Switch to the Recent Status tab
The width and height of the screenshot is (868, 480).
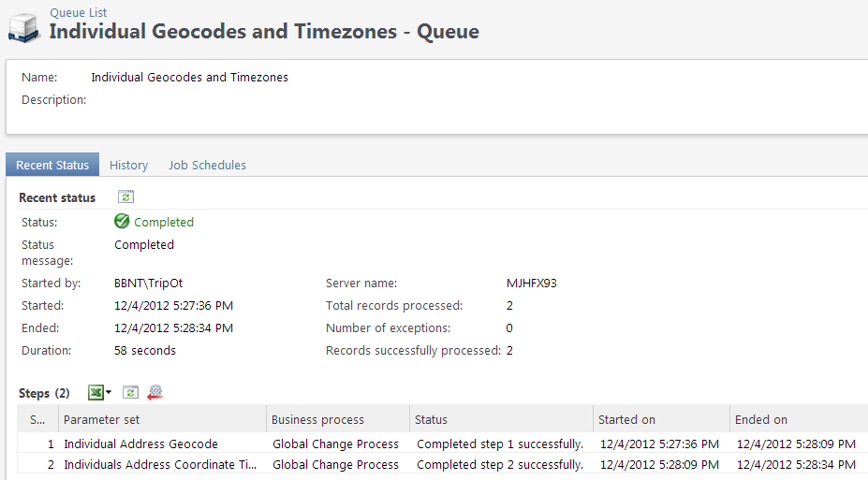(52, 165)
